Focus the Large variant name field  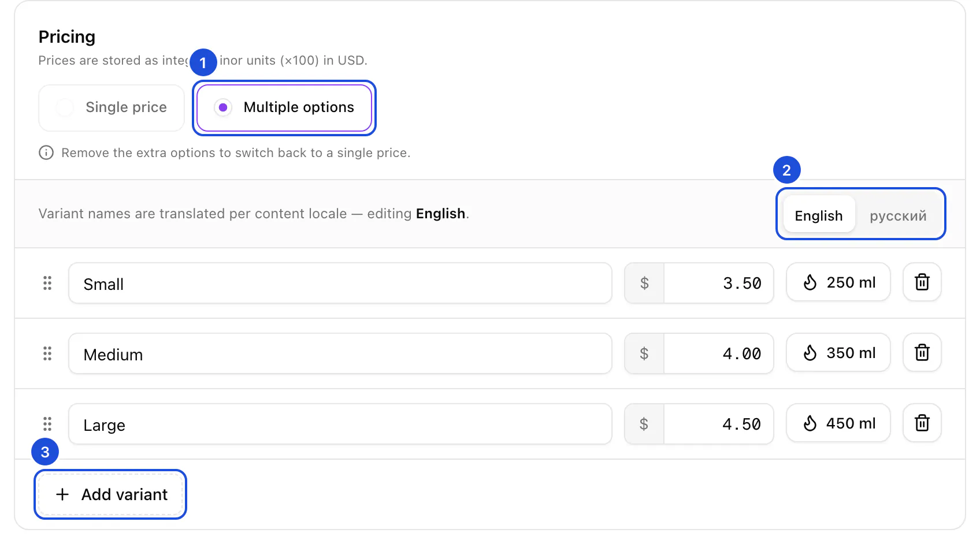point(340,424)
